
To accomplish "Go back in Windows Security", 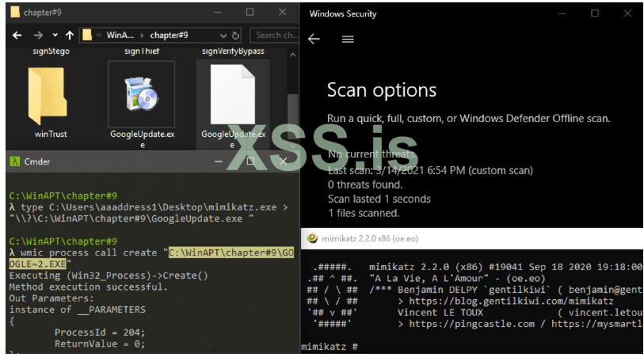I will coord(314,39).
